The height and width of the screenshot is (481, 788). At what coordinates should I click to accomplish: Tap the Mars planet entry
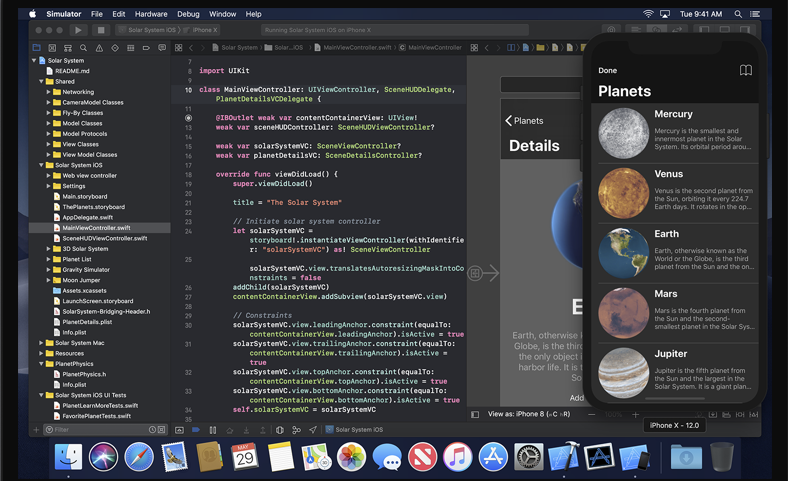click(x=675, y=313)
